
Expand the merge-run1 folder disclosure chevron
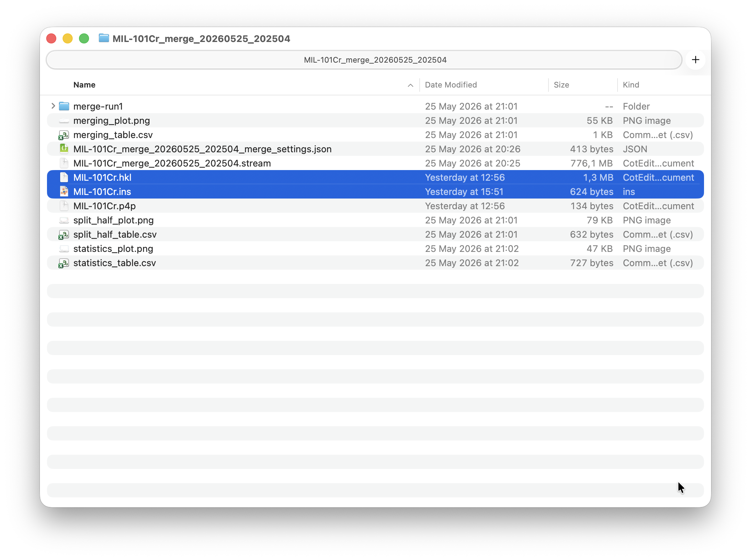tap(53, 106)
